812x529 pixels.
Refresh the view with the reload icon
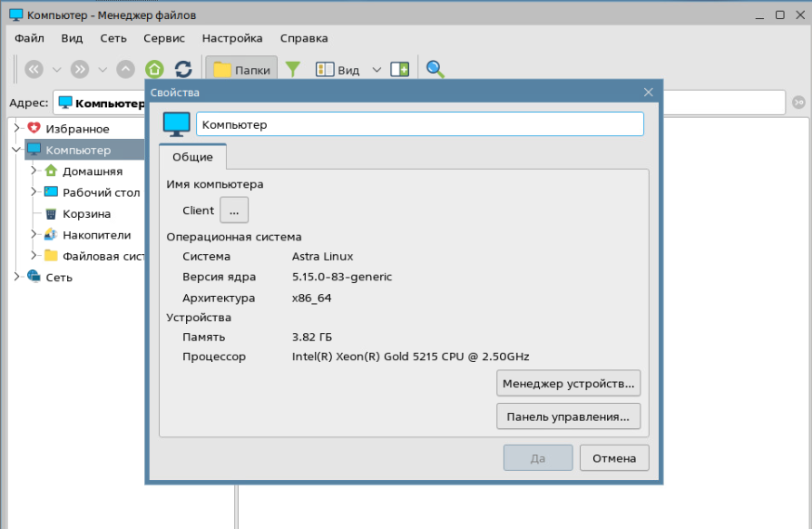tap(183, 69)
